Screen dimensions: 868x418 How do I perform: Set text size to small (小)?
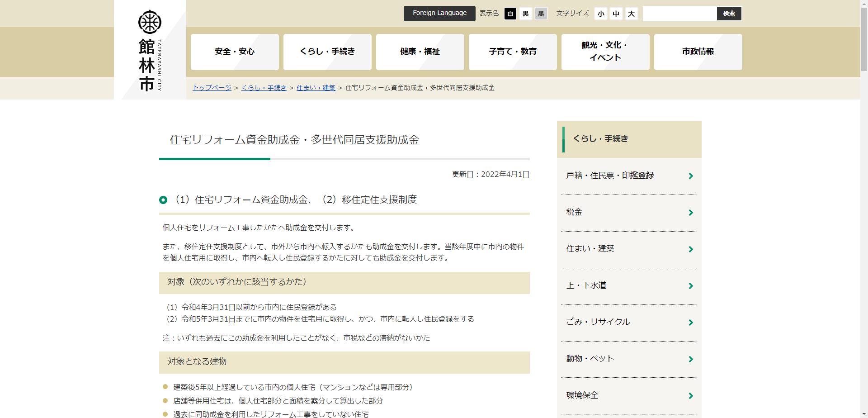click(x=601, y=14)
